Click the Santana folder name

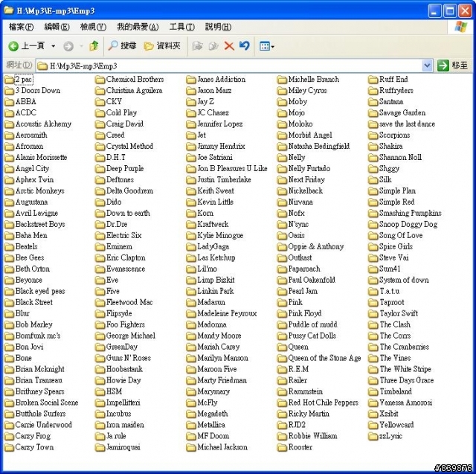(x=391, y=102)
